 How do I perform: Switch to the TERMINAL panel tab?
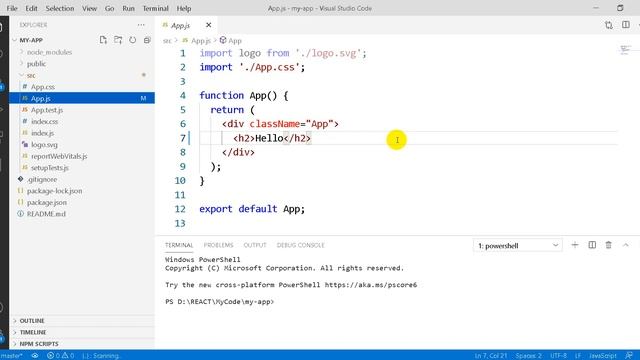[x=179, y=245]
